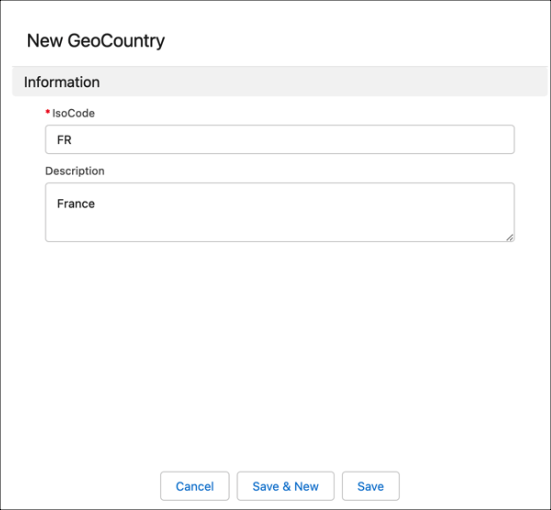Click the Description field label
This screenshot has height=510, width=551.
click(x=74, y=171)
